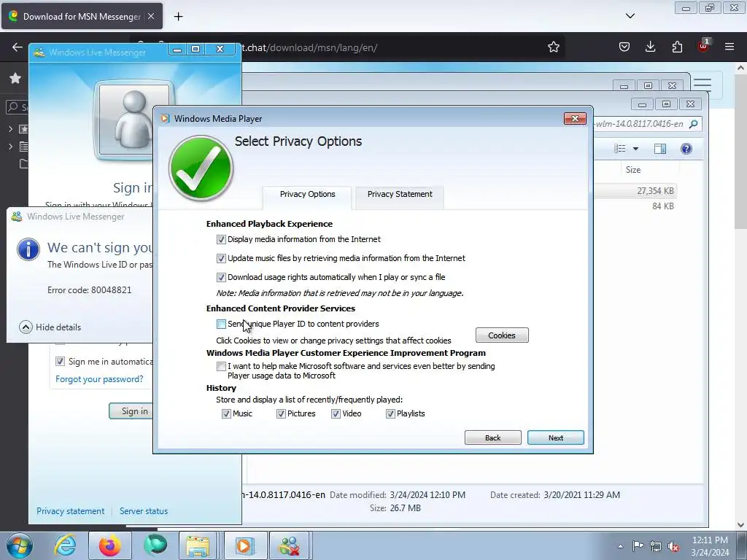This screenshot has height=560, width=747.
Task: Open the Messenger Server status link
Action: [x=144, y=511]
